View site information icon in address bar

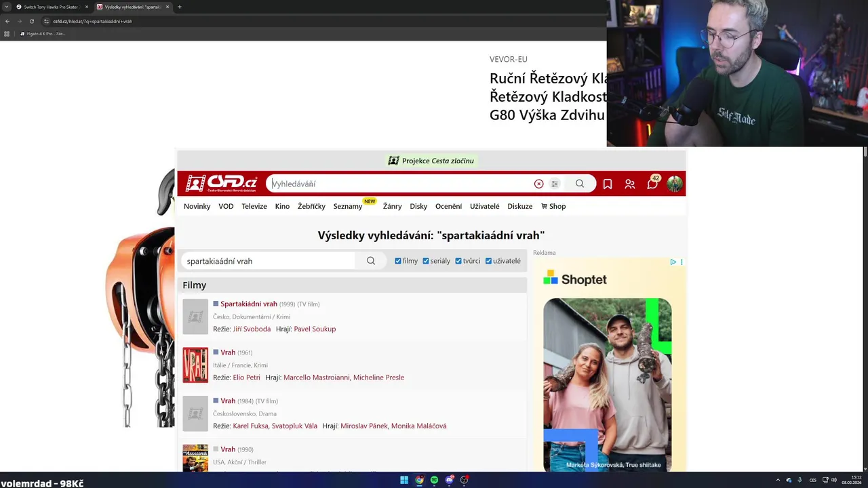[46, 21]
